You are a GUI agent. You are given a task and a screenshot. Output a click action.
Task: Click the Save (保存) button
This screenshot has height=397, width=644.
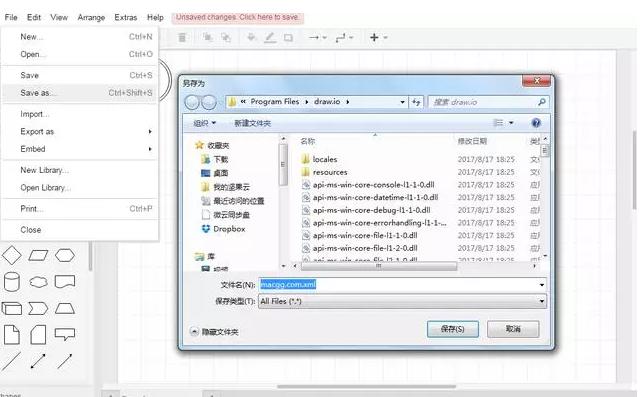(453, 329)
